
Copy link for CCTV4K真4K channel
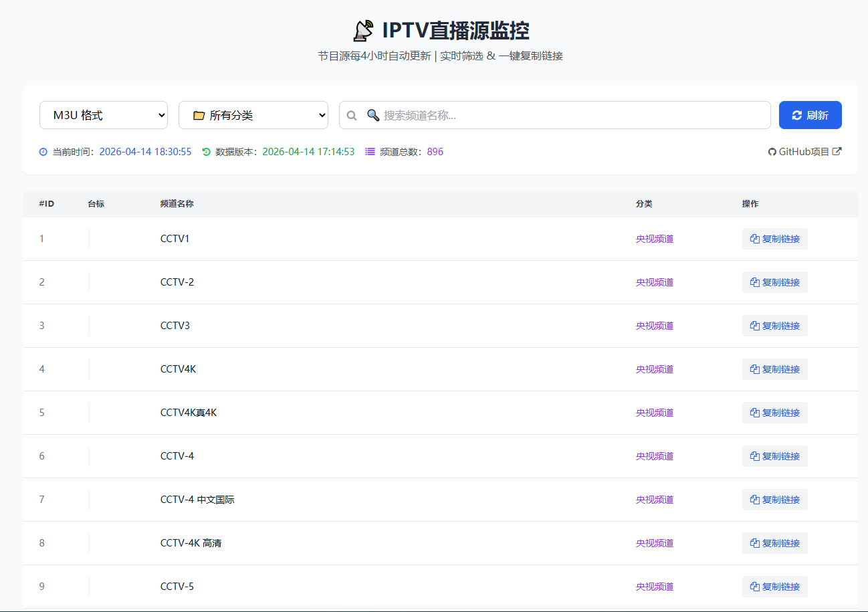pyautogui.click(x=775, y=413)
